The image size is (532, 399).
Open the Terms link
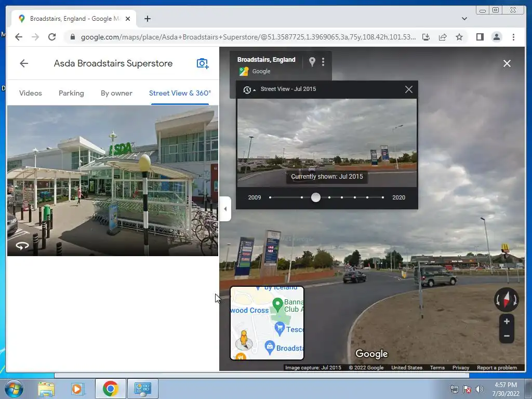pos(437,367)
